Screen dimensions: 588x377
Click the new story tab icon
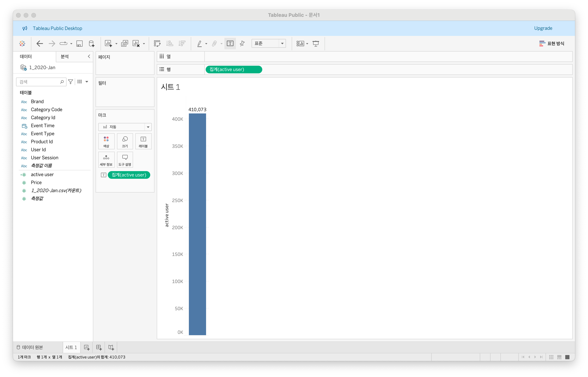point(111,347)
